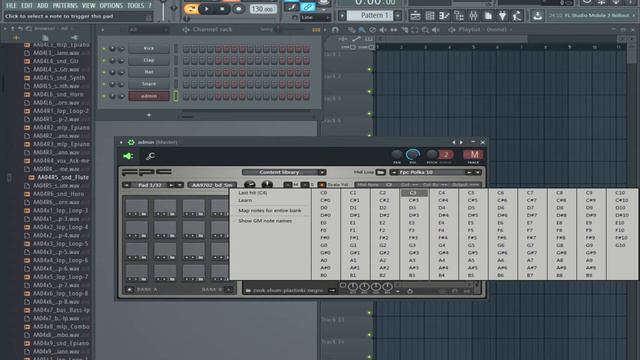
Task: Toggle the Snare channel mute LED
Action: coord(104,84)
